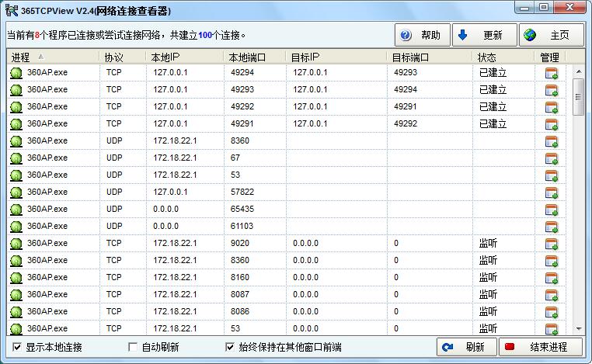This screenshot has height=364, width=592.
Task: Select green process icon of port 9020 row
Action: [16, 244]
